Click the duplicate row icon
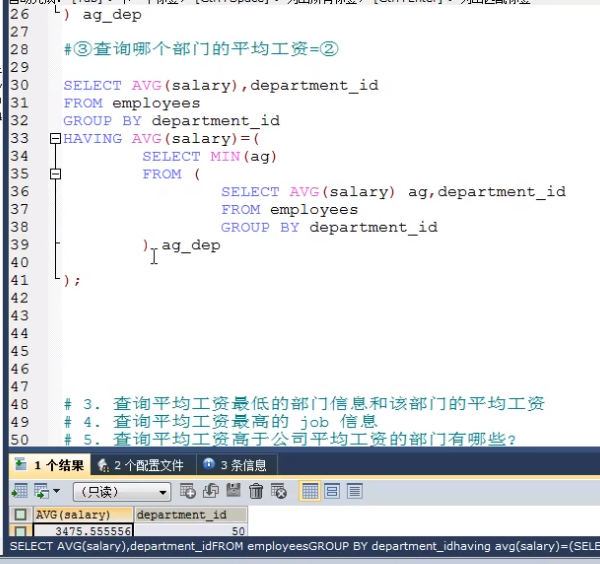600x564 pixels. pos(210,491)
